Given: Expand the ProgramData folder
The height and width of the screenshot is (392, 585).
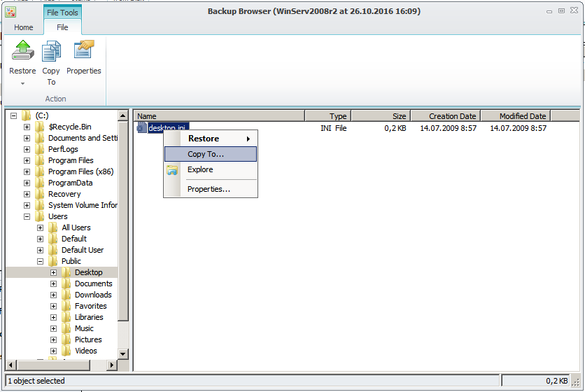Looking at the screenshot, I should pos(27,183).
